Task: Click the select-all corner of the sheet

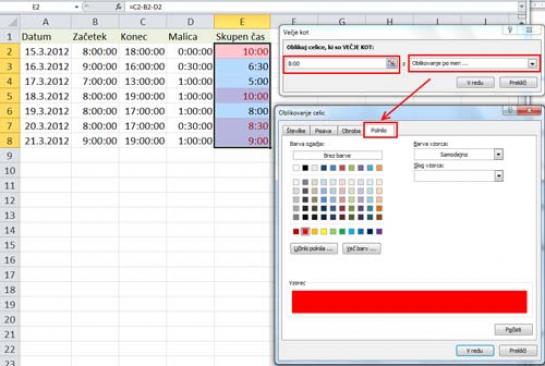Action: pyautogui.click(x=11, y=22)
